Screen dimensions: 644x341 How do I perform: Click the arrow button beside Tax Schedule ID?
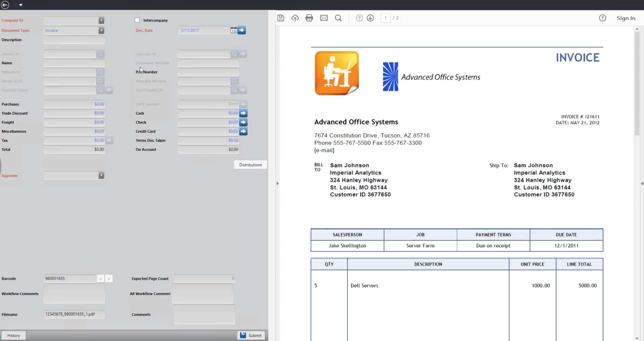(243, 90)
